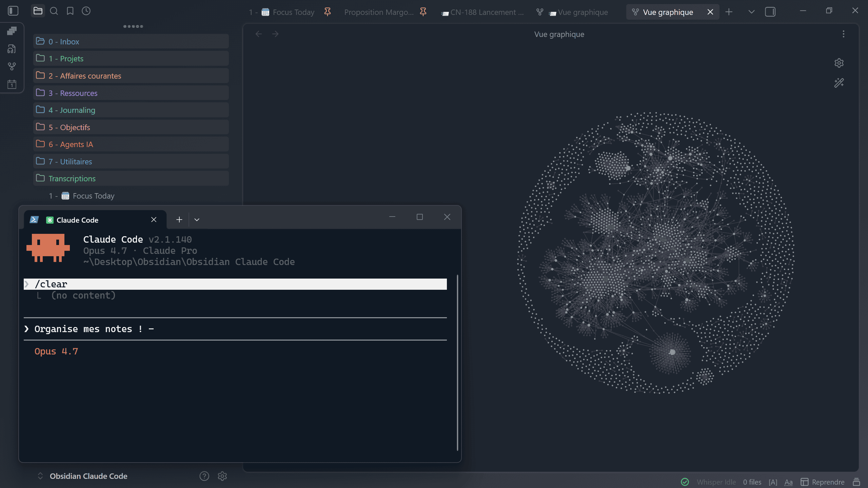The height and width of the screenshot is (488, 868).
Task: Open graph view from the ribbon
Action: [12, 66]
